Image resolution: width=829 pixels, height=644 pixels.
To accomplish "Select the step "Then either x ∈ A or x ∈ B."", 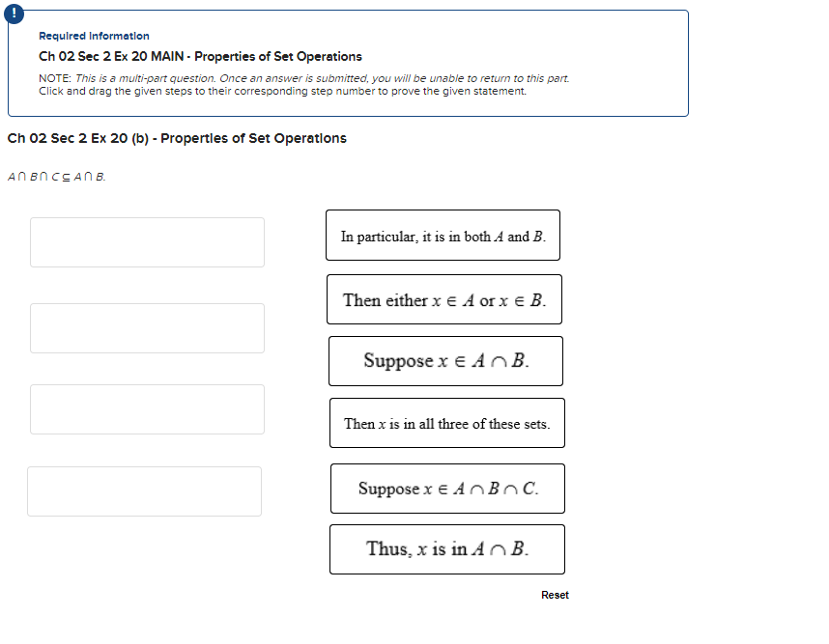I will (x=445, y=299).
